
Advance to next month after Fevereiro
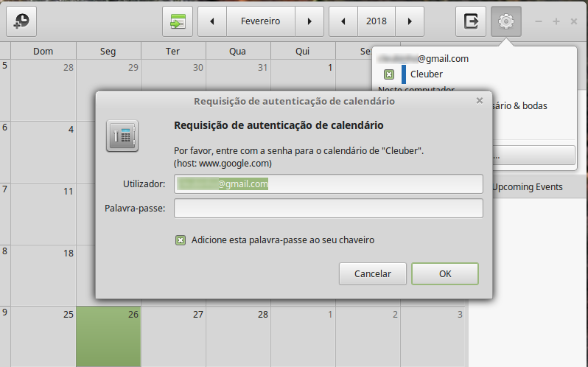coord(309,21)
